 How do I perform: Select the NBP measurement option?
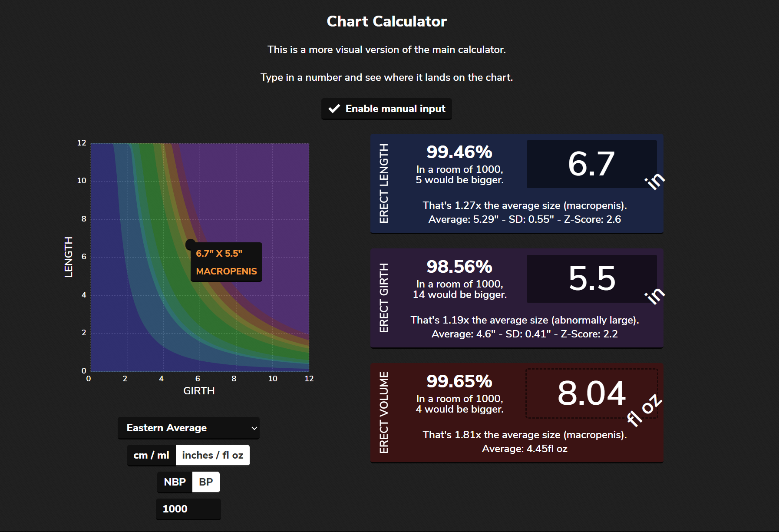click(x=175, y=482)
